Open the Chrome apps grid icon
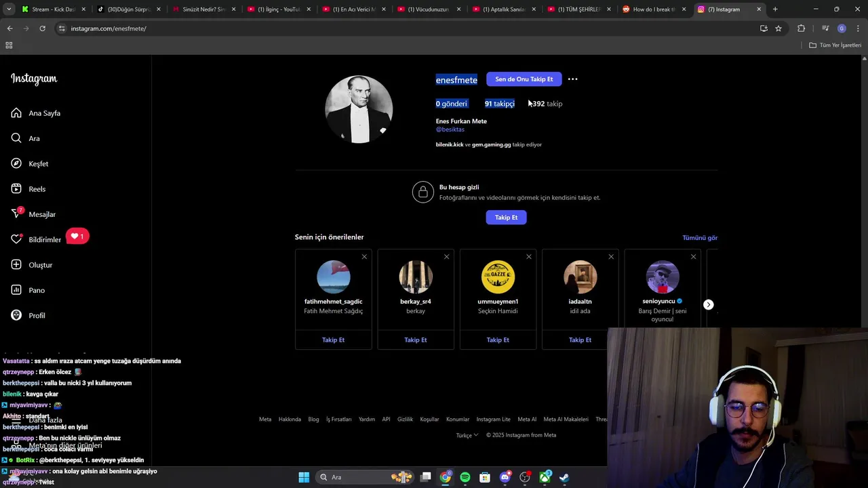The width and height of the screenshot is (868, 488). point(9,45)
